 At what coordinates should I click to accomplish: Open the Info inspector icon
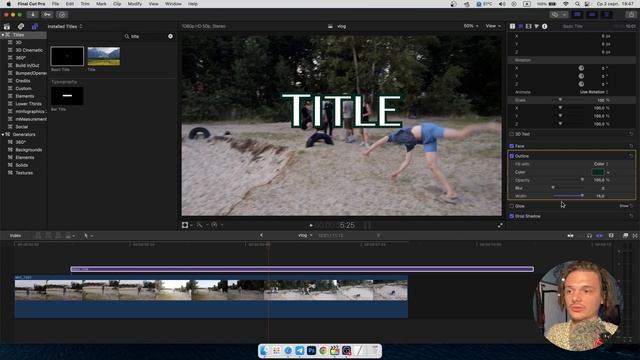(544, 26)
